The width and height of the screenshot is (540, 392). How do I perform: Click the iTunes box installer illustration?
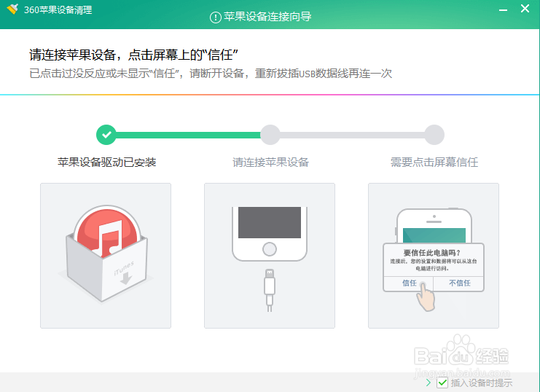coord(106,256)
